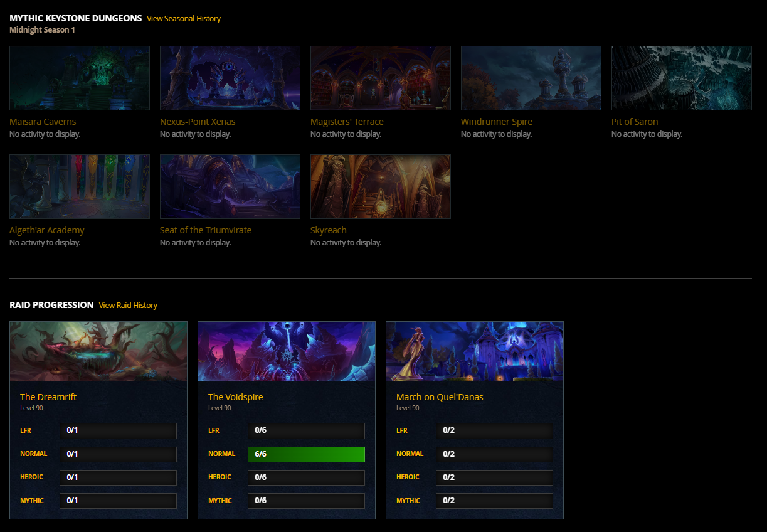Click the Midnight Season 1 subtitle
Screen dimensions: 767x532
pos(42,30)
